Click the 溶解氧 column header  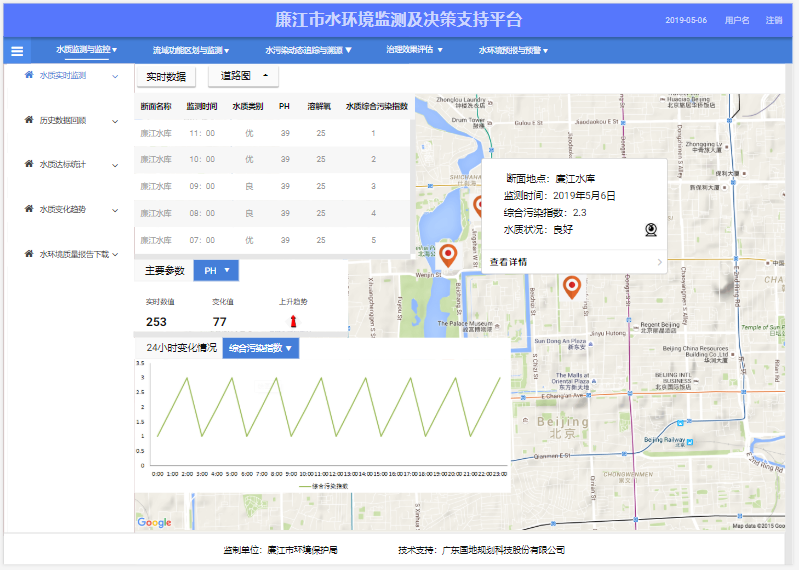319,106
